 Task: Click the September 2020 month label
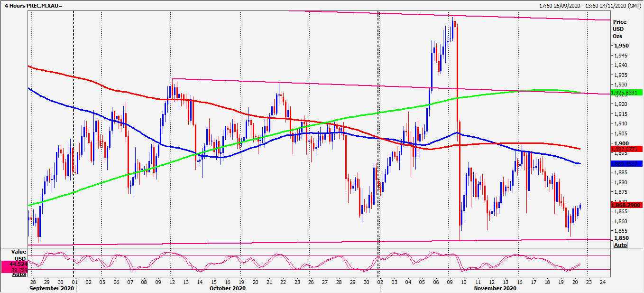click(52, 288)
